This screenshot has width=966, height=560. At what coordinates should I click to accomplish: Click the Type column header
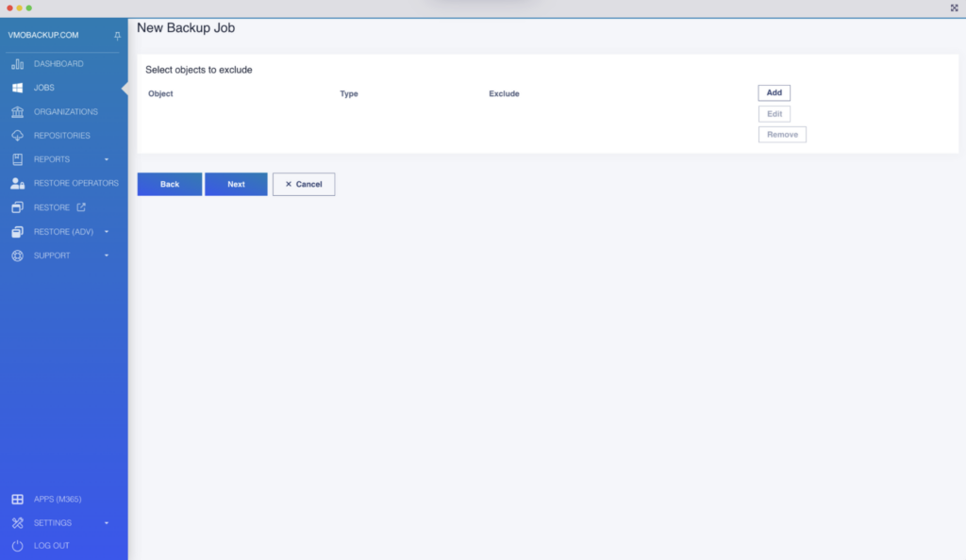349,93
